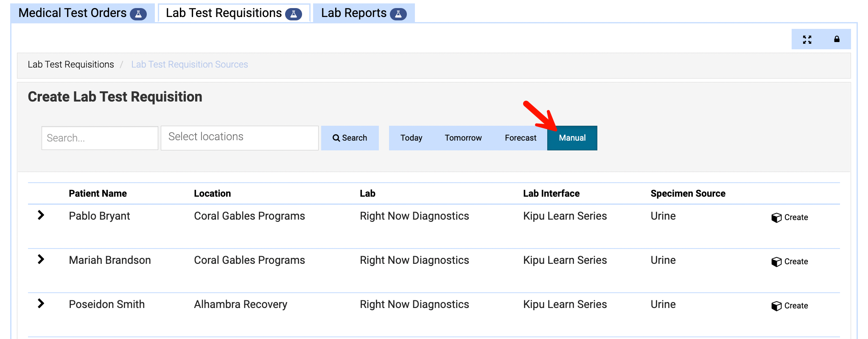Select the Today filter option
Viewport: 868px width, 339px height.
(411, 138)
